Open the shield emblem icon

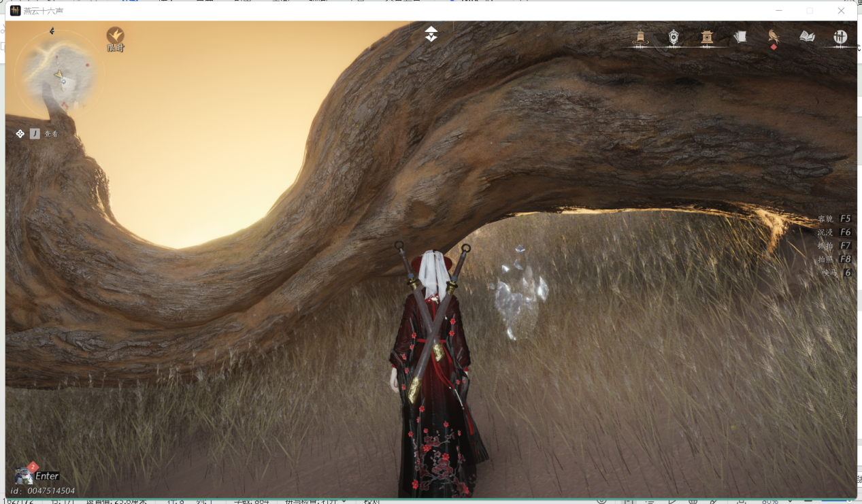pos(674,37)
